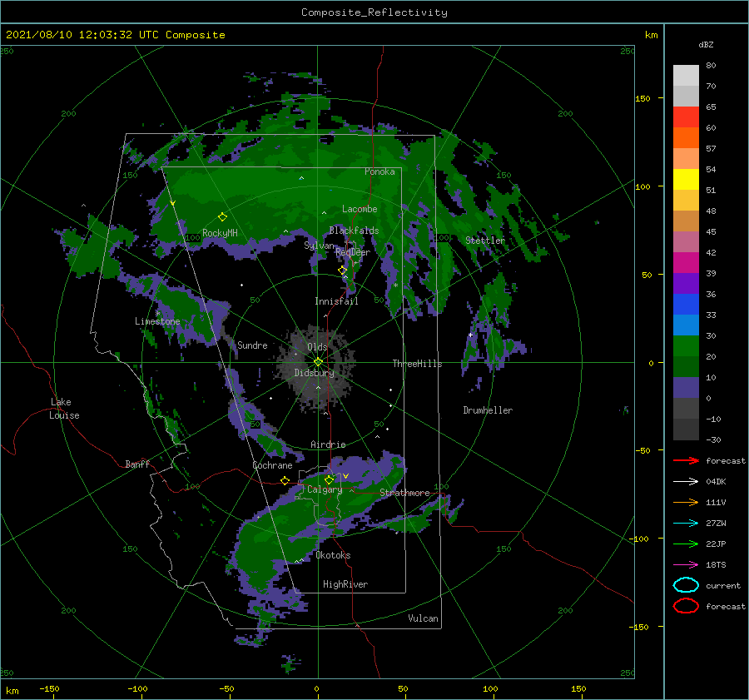Click the Composite_Reflectivity title
The image size is (749, 700).
[x=374, y=12]
